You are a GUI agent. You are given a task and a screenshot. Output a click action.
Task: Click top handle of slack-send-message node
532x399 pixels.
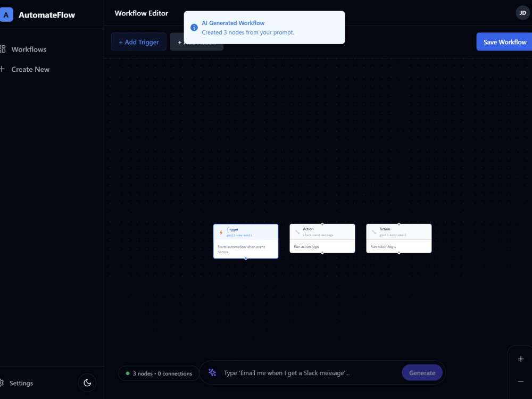[x=322, y=225]
